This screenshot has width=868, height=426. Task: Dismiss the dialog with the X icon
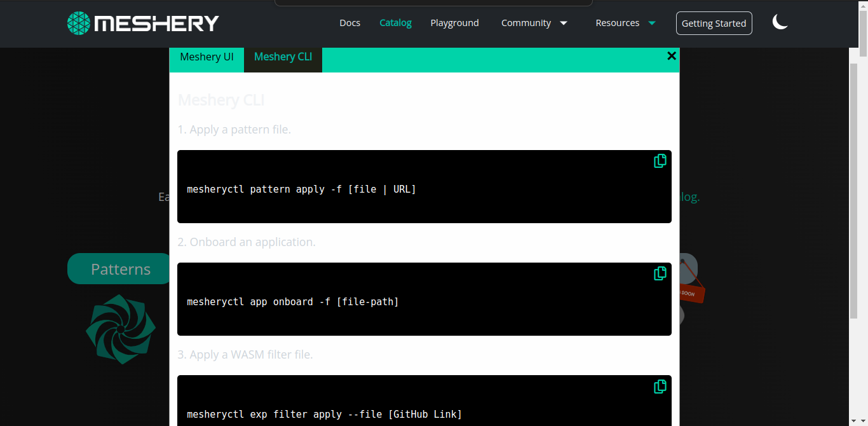click(x=672, y=56)
